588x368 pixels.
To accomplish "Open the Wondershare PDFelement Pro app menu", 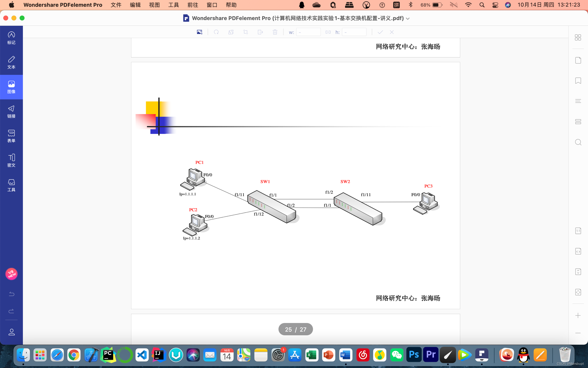I will (x=63, y=5).
